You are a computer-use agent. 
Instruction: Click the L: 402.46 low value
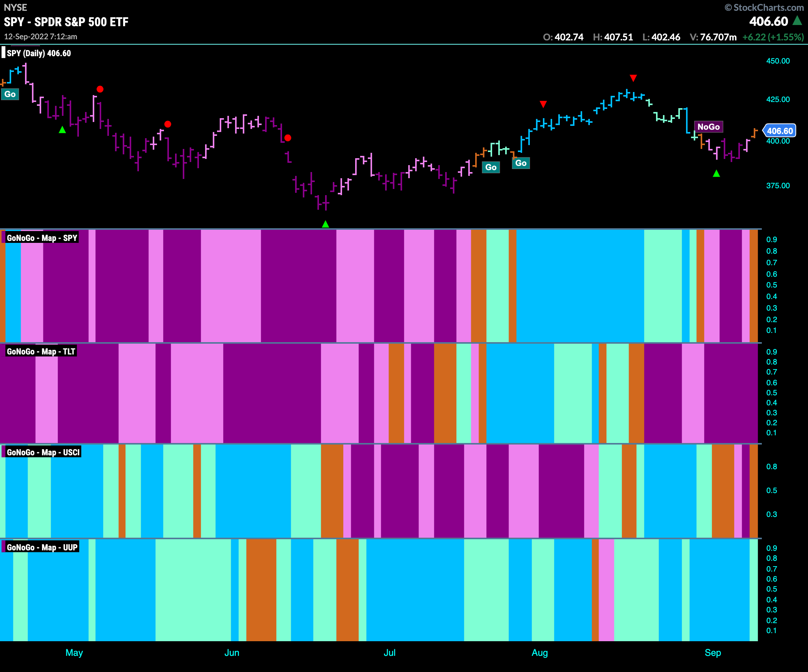coord(661,37)
